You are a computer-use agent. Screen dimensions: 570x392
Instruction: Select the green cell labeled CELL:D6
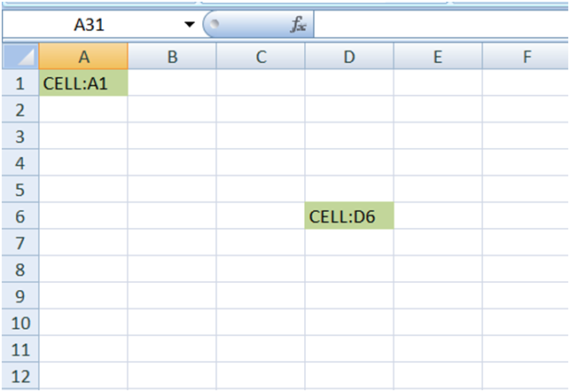pyautogui.click(x=348, y=216)
